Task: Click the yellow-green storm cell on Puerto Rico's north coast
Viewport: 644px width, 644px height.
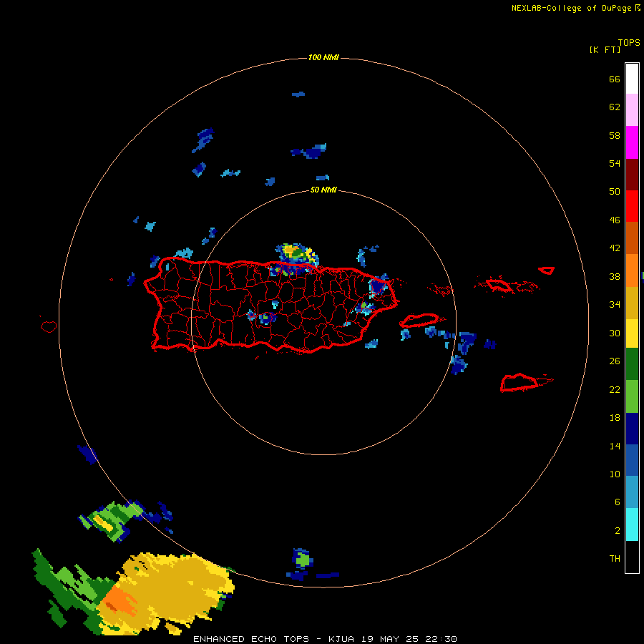Action: coord(296,255)
